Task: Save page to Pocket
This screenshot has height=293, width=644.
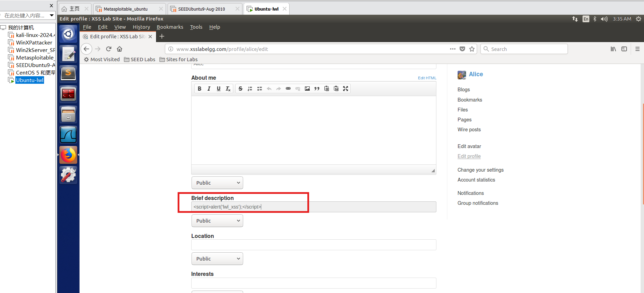Action: pos(462,49)
